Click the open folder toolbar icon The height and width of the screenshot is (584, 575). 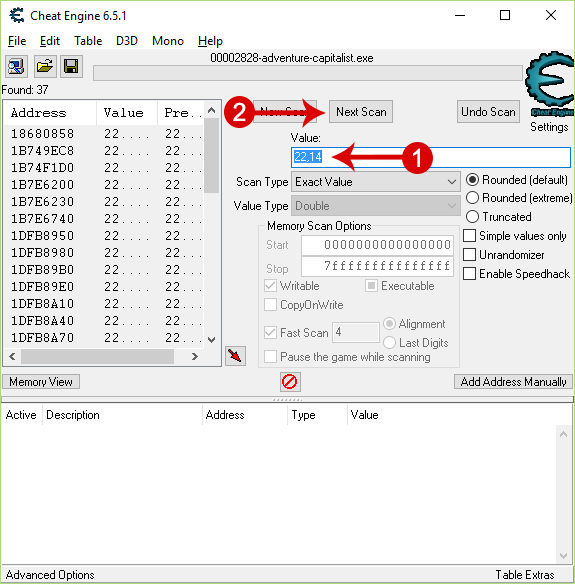[45, 67]
